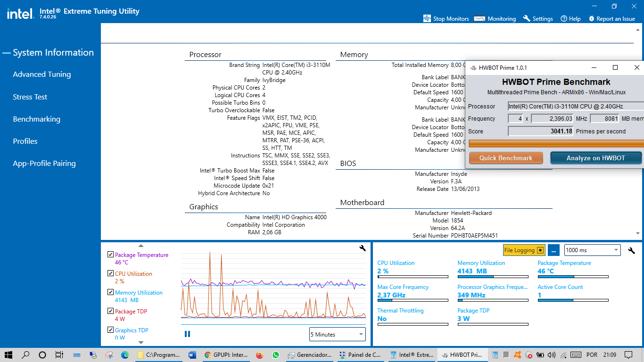
Task: Open Profiles section
Action: tap(25, 141)
